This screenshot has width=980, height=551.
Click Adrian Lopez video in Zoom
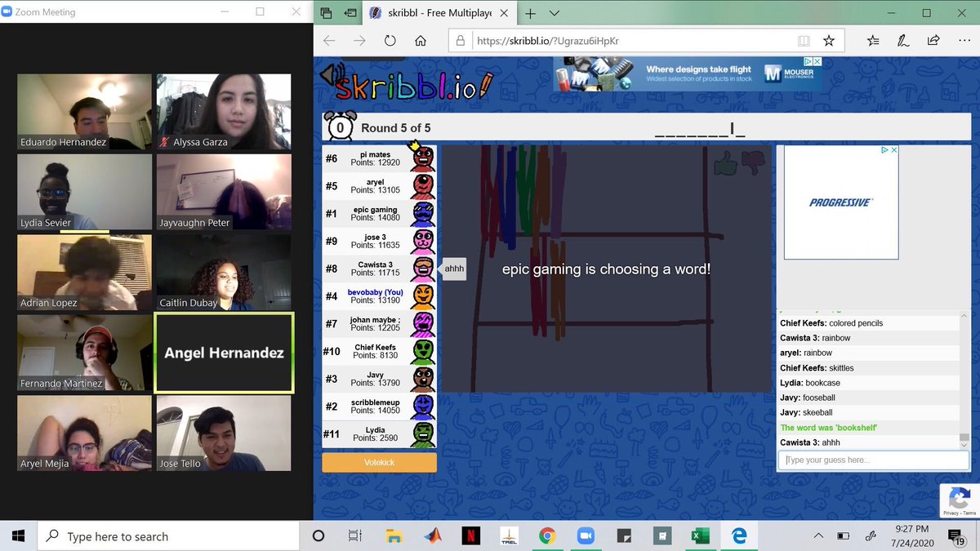click(x=85, y=272)
